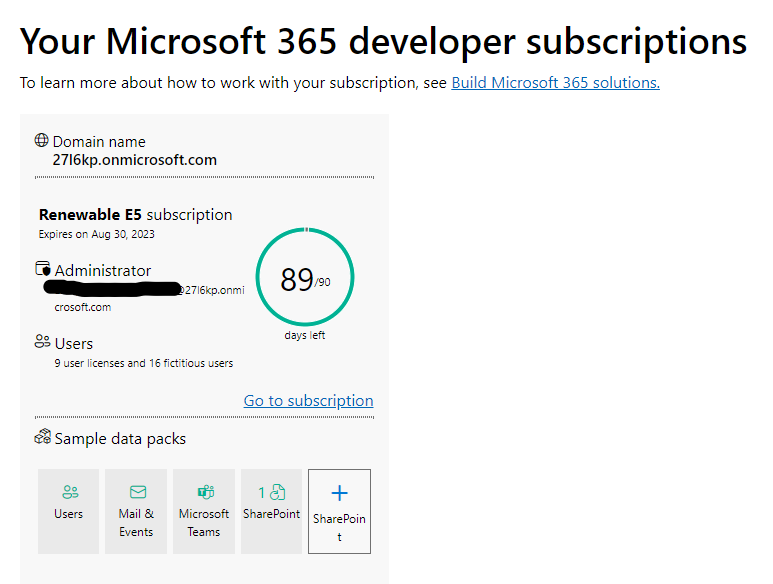Click the Renewable E5 subscription heading
The width and height of the screenshot is (773, 584).
(x=136, y=215)
